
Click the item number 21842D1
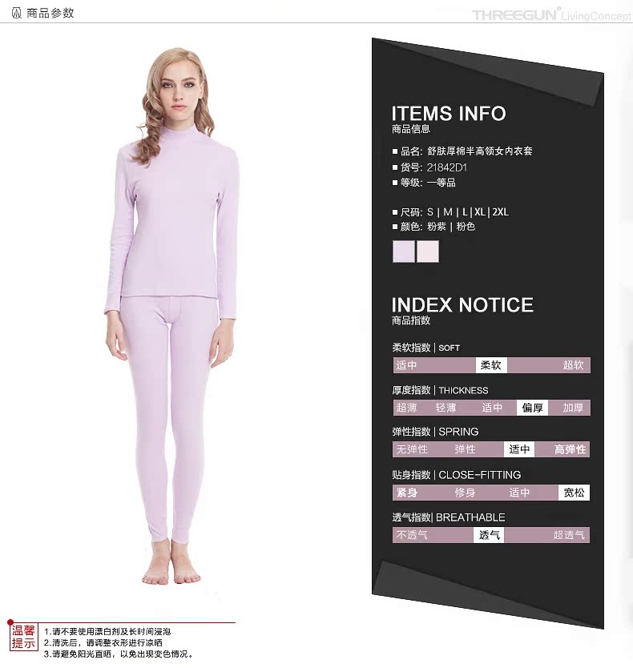click(446, 167)
